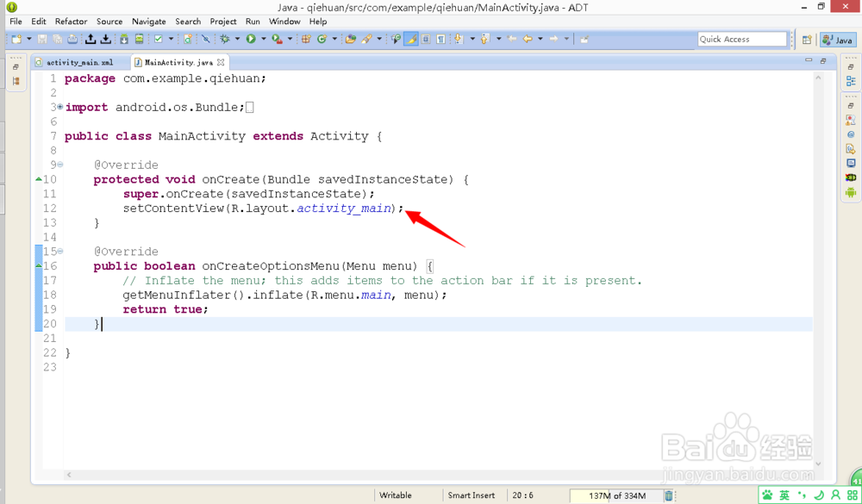862x504 pixels.
Task: Expand the Next Annotation dropdown arrow
Action: [x=472, y=39]
